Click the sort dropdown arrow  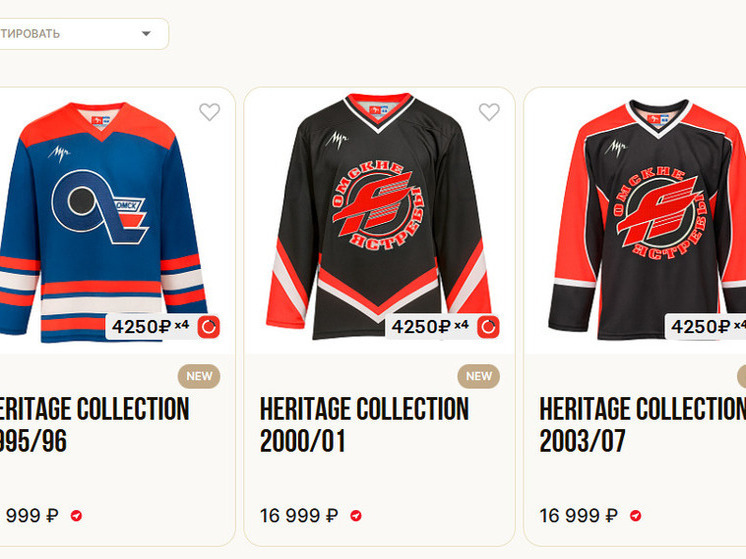pos(146,34)
